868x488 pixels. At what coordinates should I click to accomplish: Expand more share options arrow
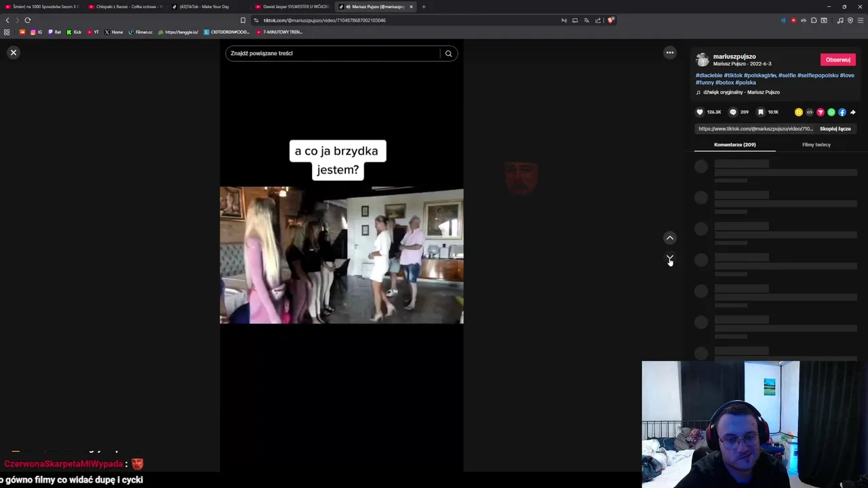[x=853, y=113]
